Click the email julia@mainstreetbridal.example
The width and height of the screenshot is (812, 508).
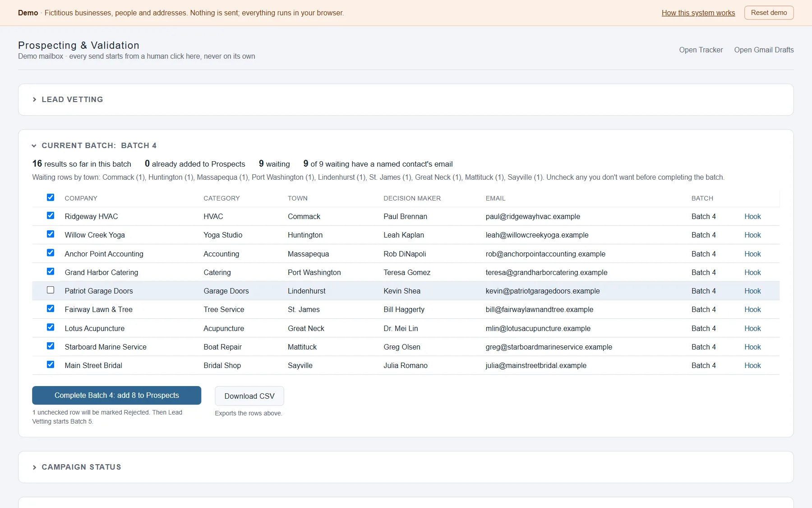coord(536,365)
